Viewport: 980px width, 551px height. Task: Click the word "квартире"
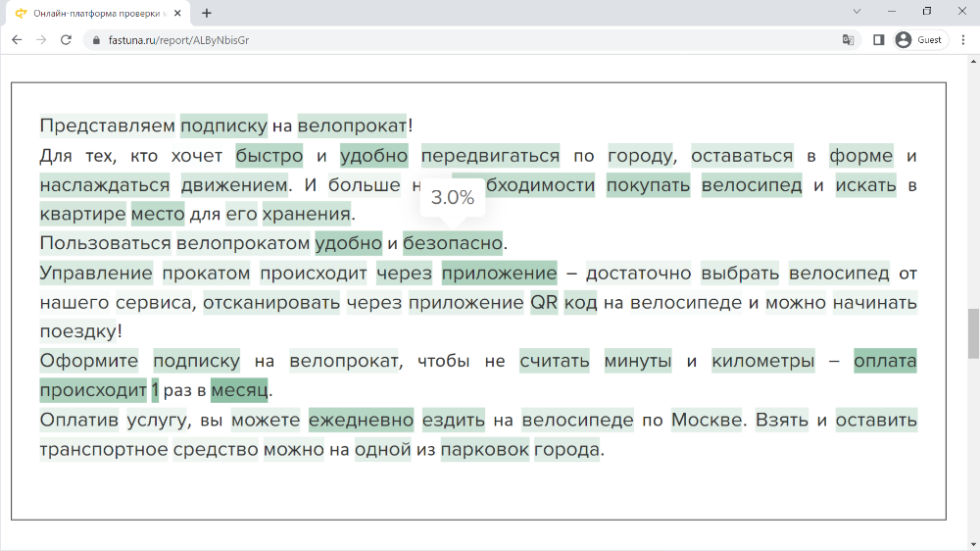(83, 214)
